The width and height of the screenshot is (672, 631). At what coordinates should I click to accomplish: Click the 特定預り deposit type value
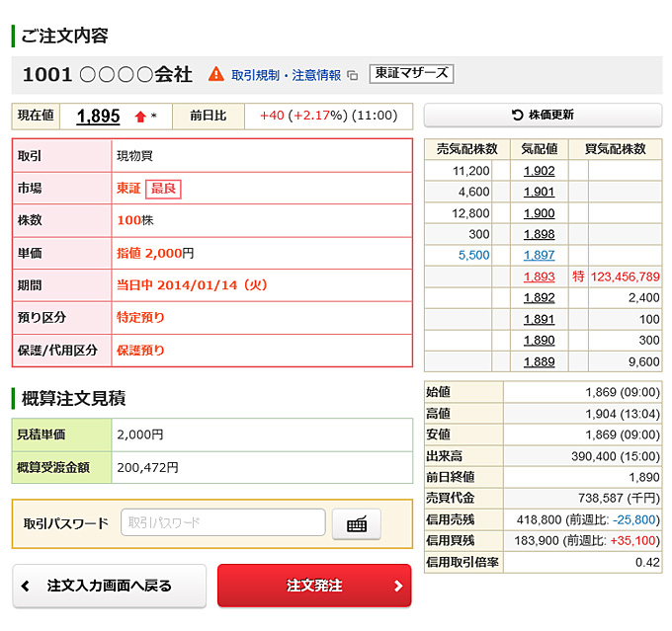coord(140,317)
